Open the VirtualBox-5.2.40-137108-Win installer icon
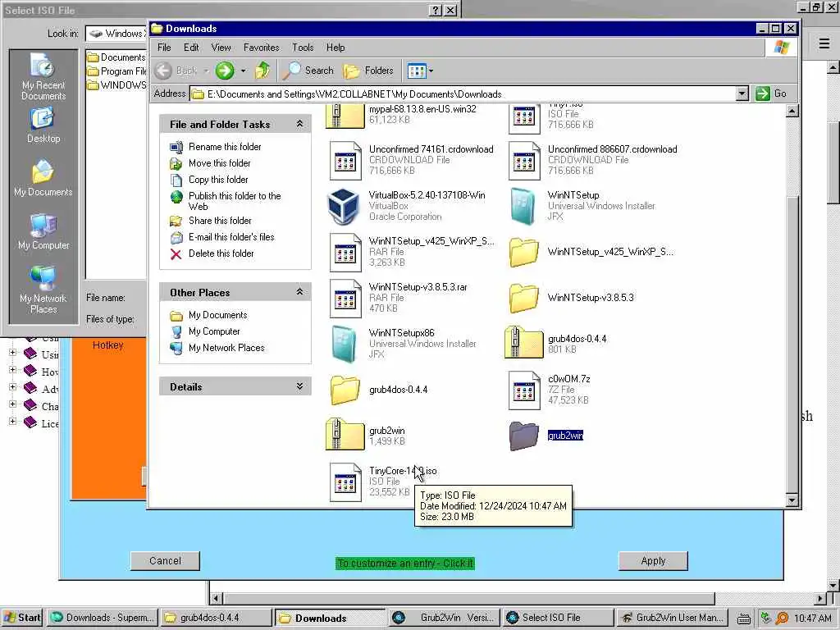Screen dimensions: 840x630 344,206
